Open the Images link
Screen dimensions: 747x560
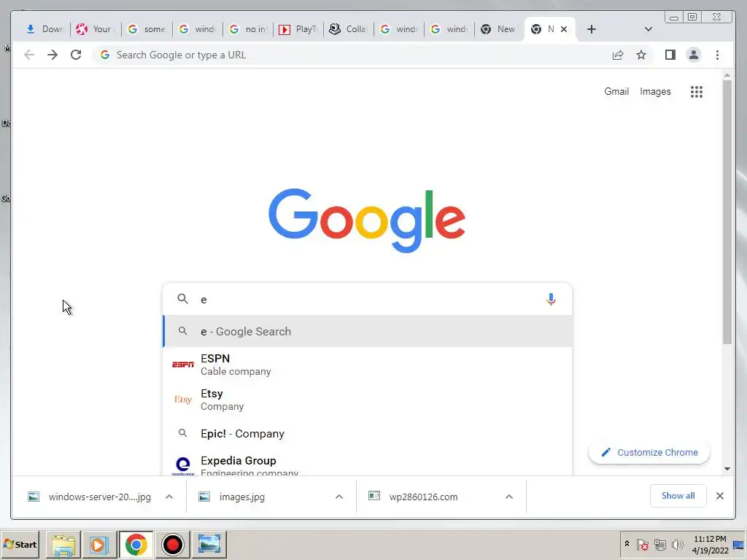(x=655, y=91)
